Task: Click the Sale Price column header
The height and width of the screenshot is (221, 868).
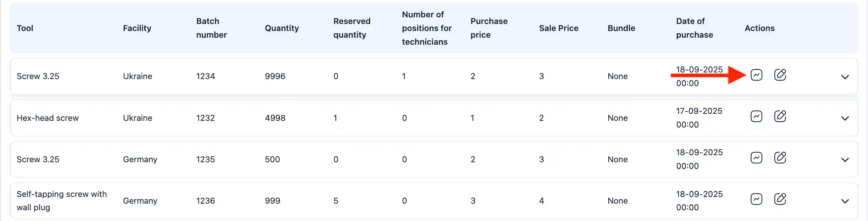Action: [558, 28]
